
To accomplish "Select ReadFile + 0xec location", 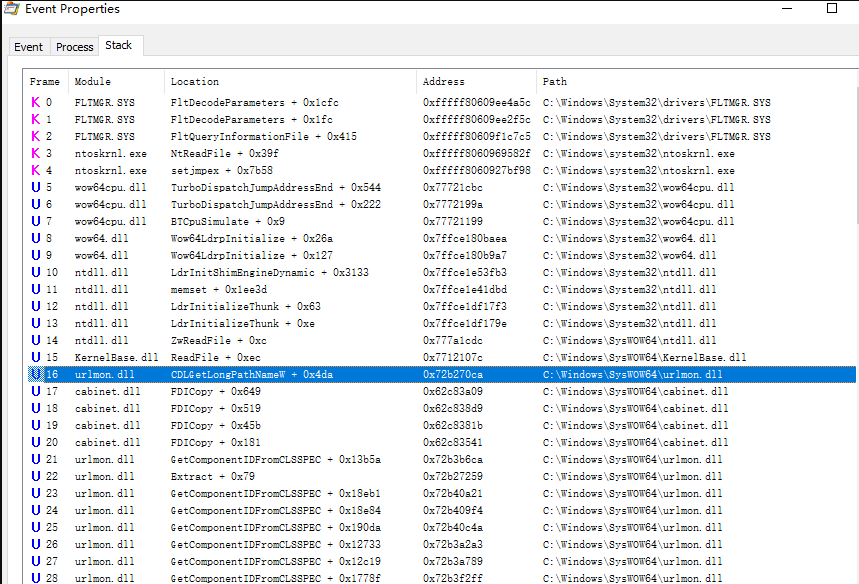I will point(216,357).
